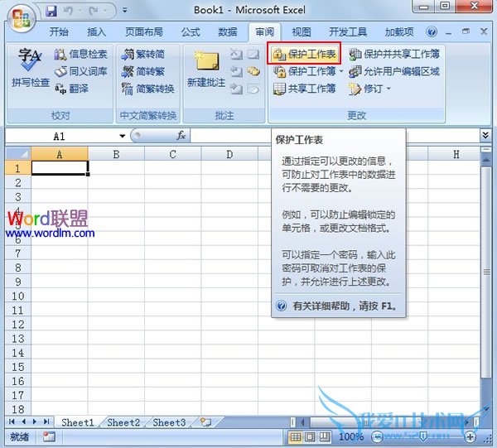Click 允许用户编辑区域
This screenshot has height=448, width=497.
pyautogui.click(x=394, y=71)
